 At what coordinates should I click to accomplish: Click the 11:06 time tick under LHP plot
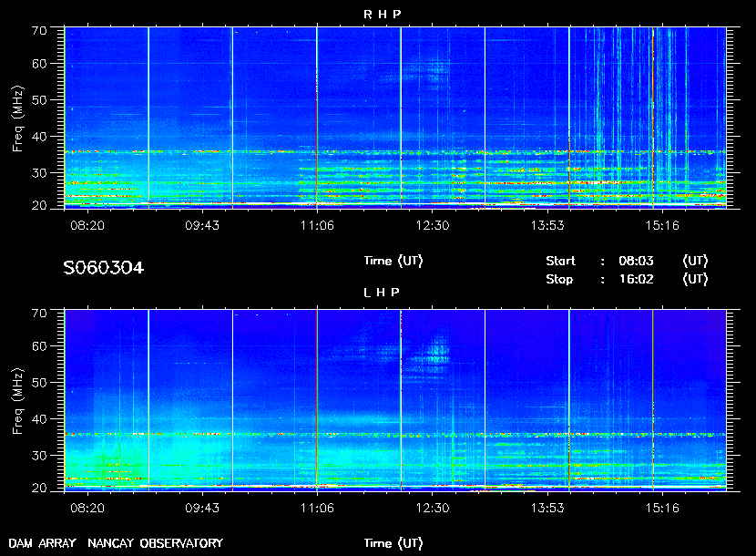point(317,508)
